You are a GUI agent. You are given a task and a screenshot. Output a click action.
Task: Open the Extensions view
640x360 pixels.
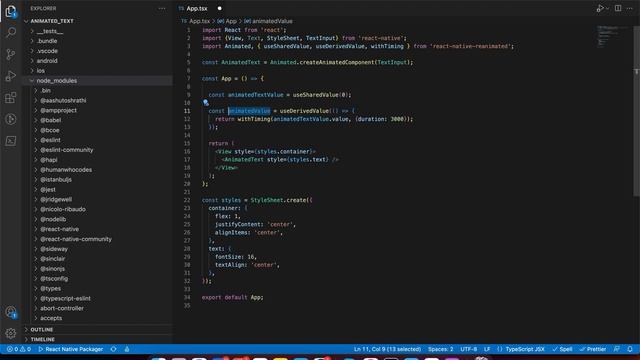pyautogui.click(x=11, y=98)
